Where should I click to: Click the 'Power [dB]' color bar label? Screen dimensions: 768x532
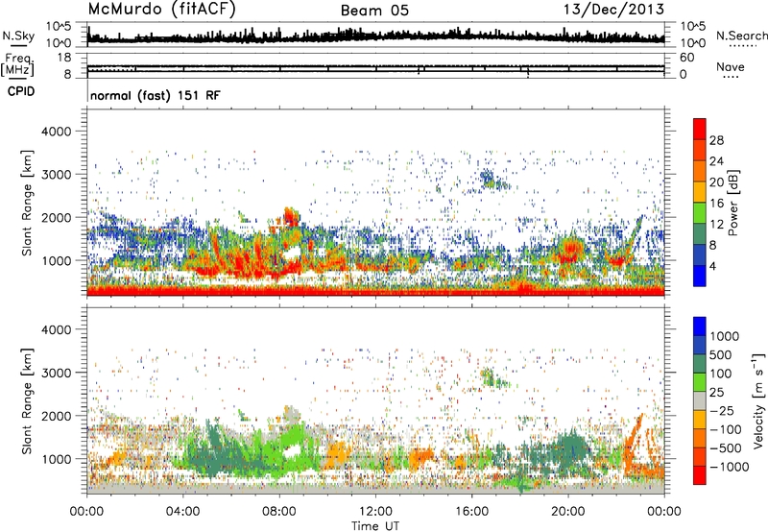(x=733, y=203)
